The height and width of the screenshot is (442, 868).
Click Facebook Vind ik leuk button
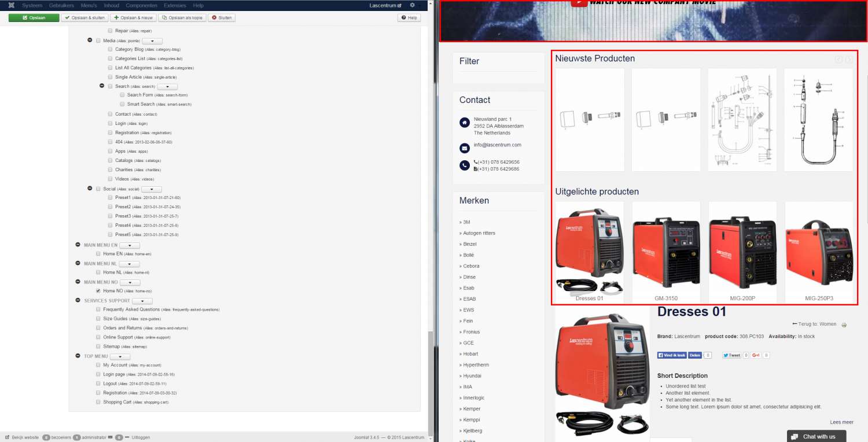[671, 355]
